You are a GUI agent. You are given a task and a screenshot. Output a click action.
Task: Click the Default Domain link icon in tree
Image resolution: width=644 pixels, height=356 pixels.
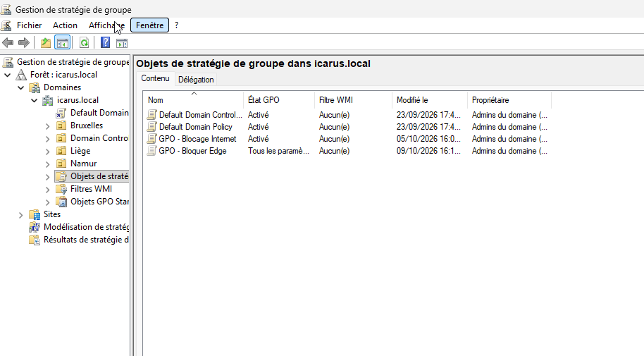61,113
